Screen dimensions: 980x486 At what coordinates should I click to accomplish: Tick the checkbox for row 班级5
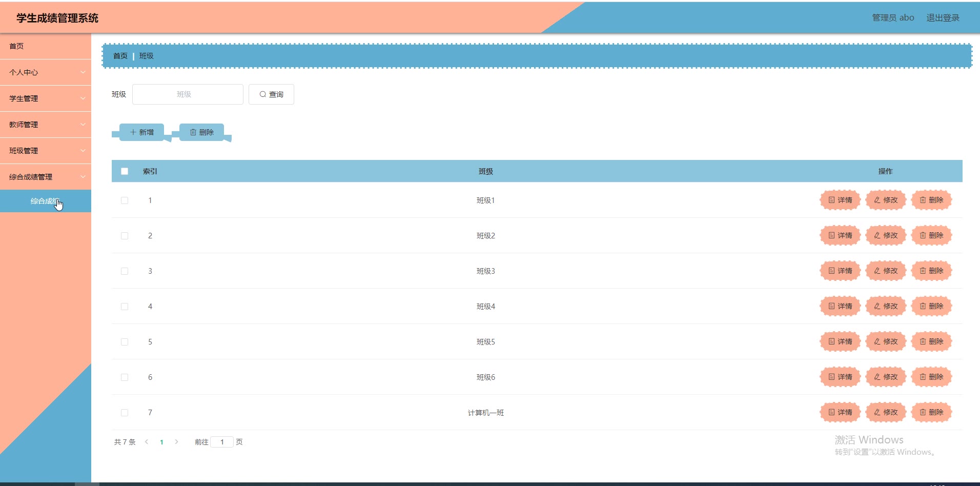point(125,342)
